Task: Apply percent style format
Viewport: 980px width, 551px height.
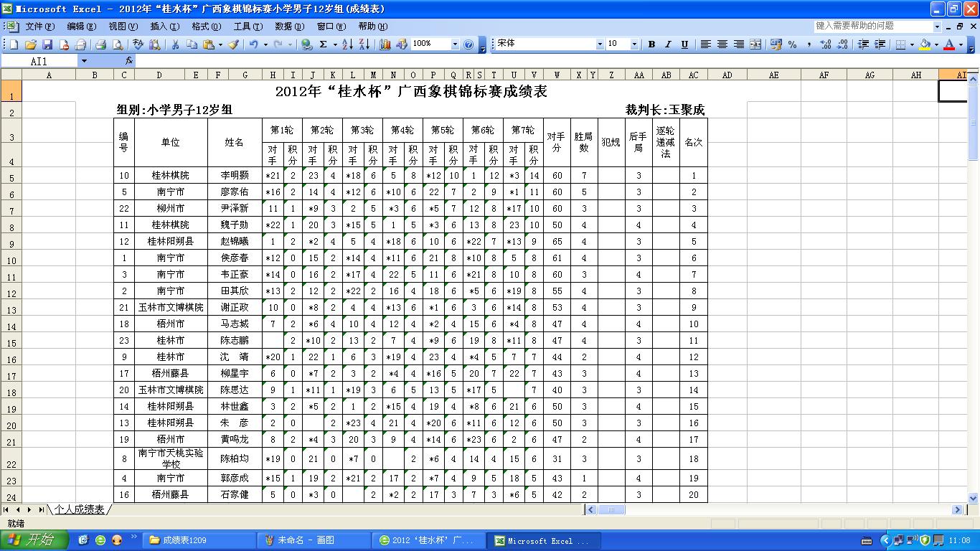Action: [792, 44]
